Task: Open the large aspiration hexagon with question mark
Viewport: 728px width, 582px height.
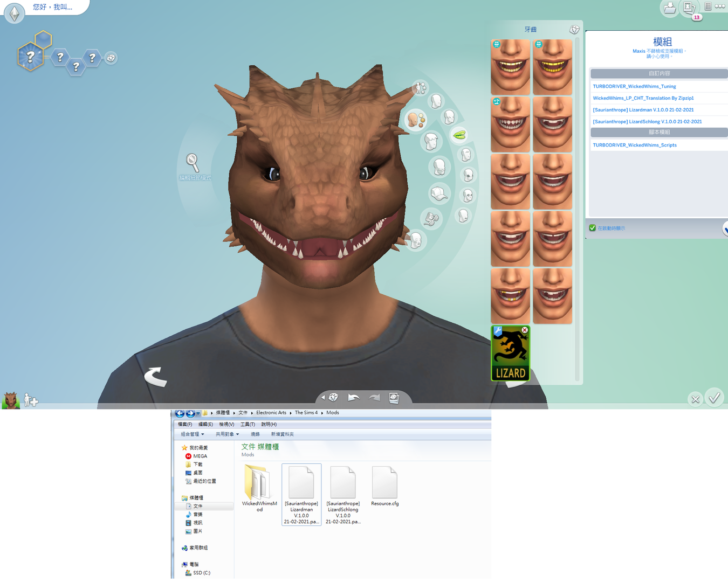Action: (30, 56)
